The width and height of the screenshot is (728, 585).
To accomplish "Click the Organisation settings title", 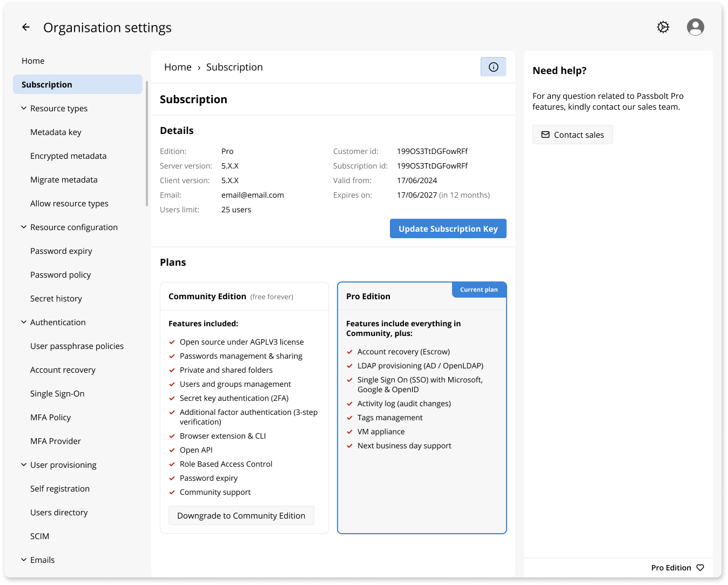I will point(107,28).
